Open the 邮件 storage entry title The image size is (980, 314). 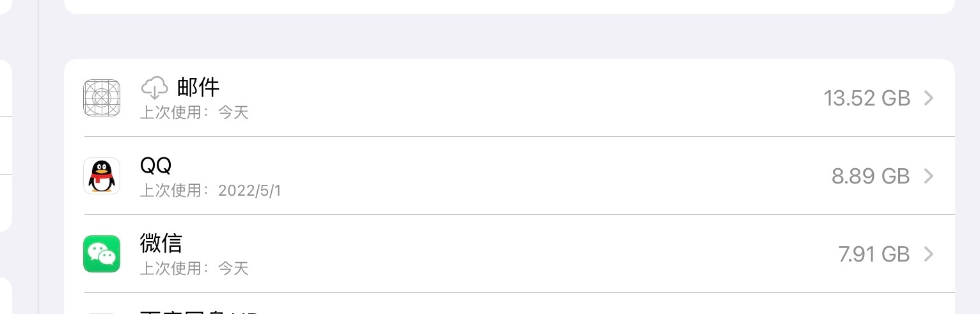(198, 86)
